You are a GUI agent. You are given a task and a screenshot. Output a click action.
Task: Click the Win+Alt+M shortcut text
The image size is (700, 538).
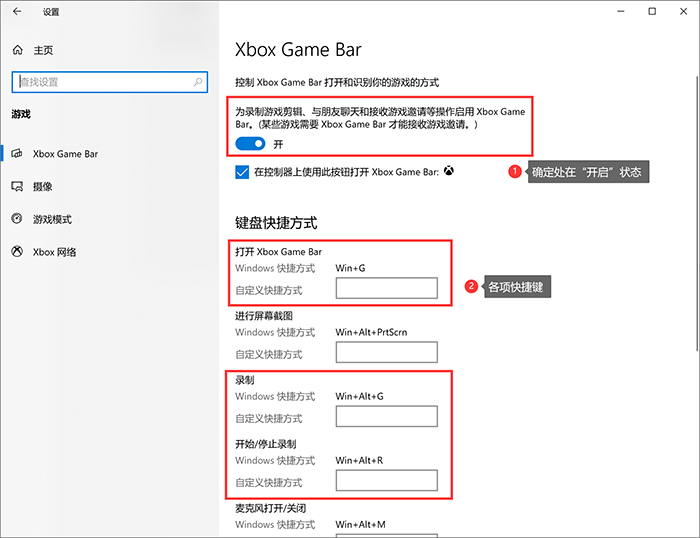[x=360, y=524]
